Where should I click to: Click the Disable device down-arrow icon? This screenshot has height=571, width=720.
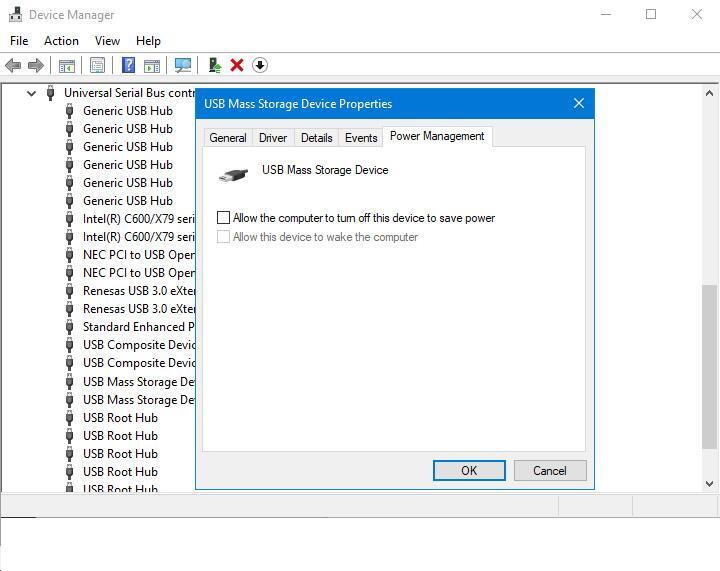260,66
